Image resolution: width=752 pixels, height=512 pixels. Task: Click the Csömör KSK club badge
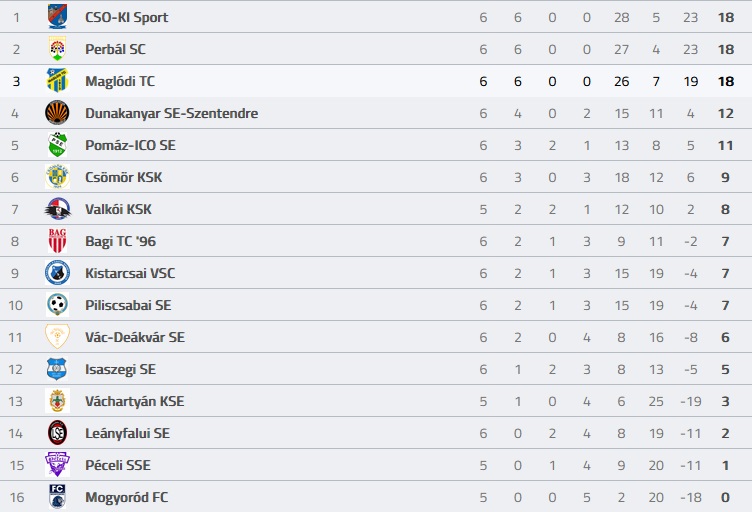pos(57,177)
